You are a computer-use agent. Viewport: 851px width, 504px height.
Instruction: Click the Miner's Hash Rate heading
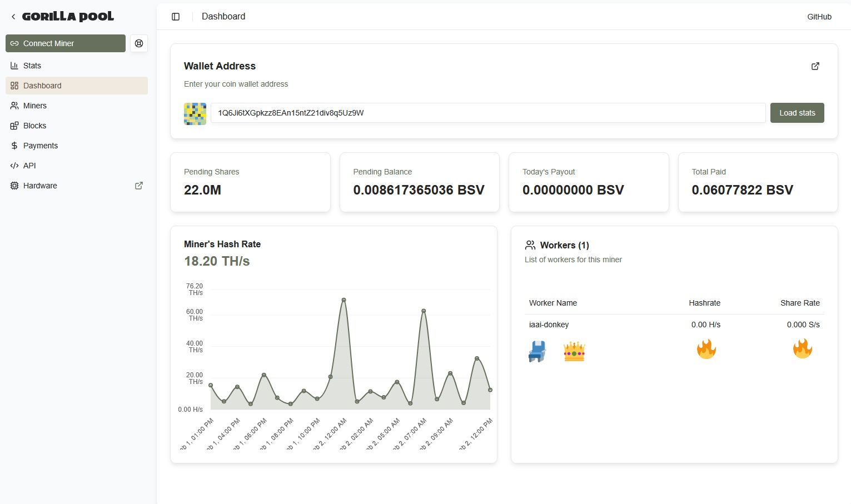(x=222, y=244)
